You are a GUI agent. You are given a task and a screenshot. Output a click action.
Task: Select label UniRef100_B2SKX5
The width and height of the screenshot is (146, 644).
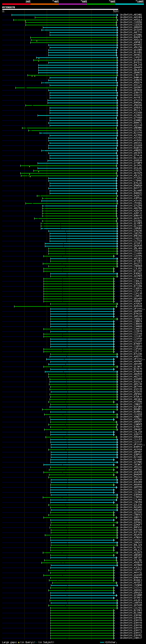click(131, 392)
